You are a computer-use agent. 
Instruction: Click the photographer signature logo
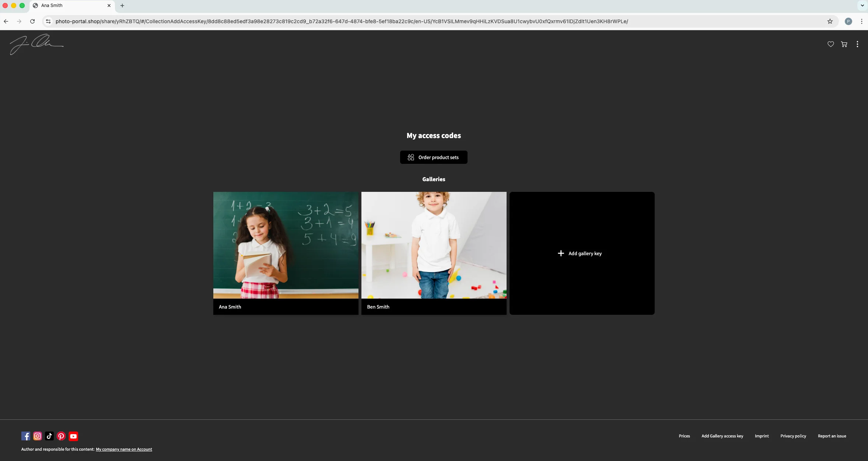[x=36, y=44]
